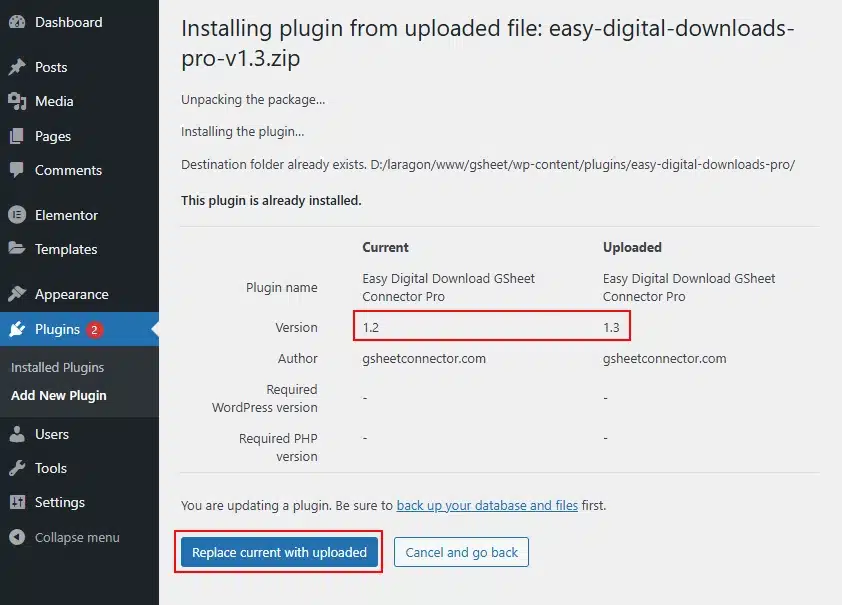Click the Plugins update count badge
Screen dimensions: 842x605
[x=94, y=329]
